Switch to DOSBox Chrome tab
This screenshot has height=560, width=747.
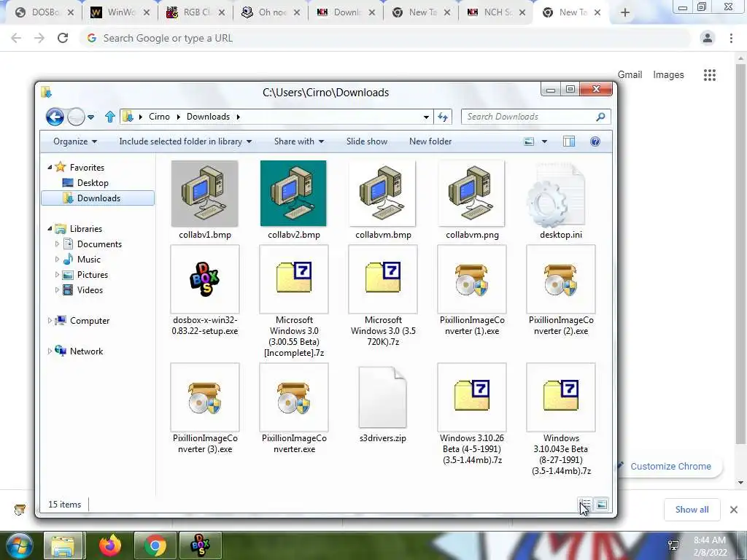(44, 12)
